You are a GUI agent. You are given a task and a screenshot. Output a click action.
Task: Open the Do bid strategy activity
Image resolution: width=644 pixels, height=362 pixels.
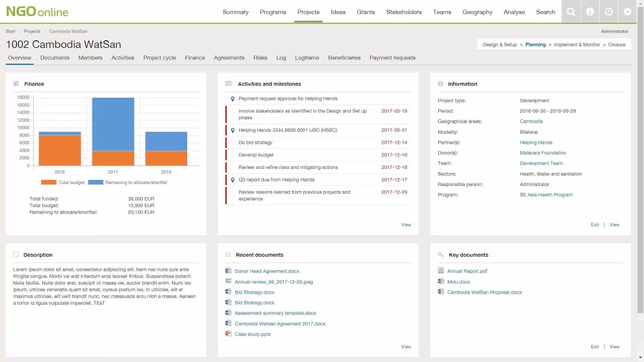coord(256,143)
